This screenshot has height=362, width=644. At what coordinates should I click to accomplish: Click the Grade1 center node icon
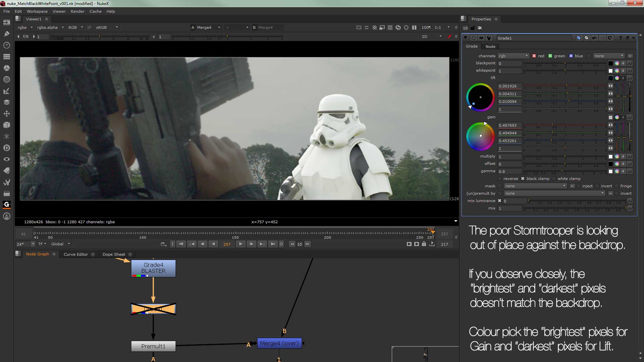click(473, 38)
